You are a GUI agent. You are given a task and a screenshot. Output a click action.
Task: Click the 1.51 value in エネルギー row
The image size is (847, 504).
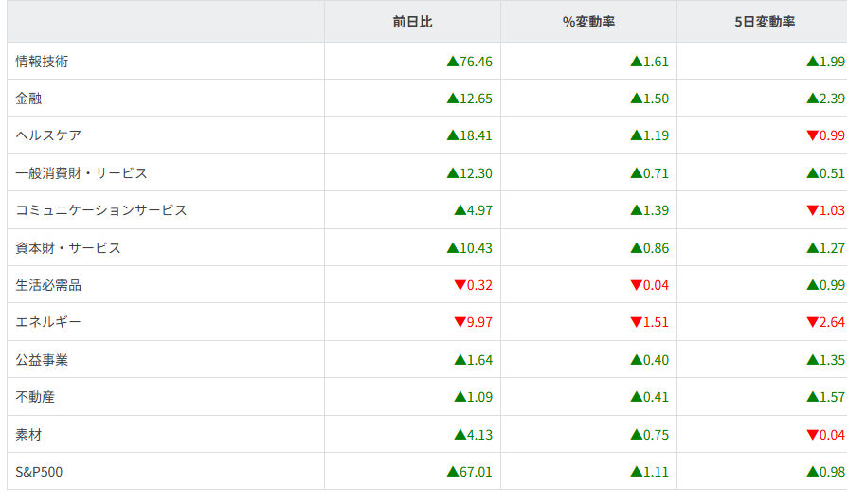657,323
